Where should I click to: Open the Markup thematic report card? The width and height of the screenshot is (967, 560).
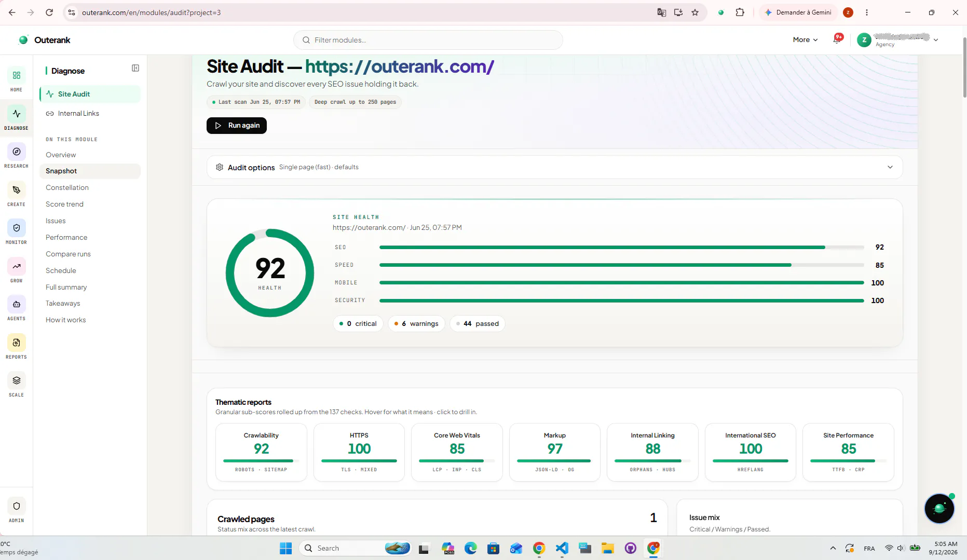555,453
